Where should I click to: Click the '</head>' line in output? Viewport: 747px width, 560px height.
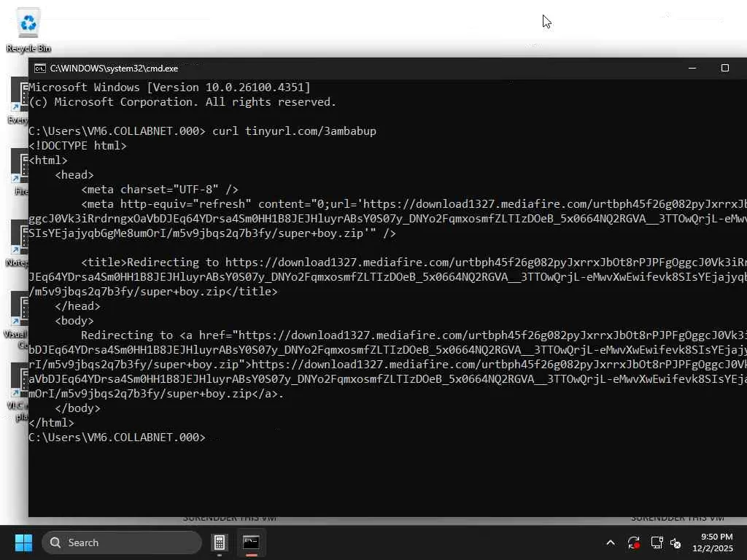[77, 306]
